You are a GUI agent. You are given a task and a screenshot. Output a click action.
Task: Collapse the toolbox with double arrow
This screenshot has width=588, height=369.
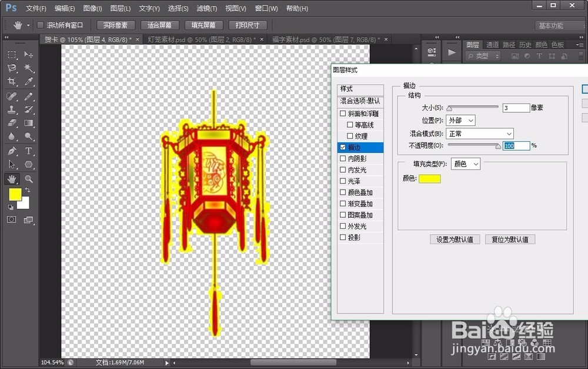pyautogui.click(x=6, y=38)
